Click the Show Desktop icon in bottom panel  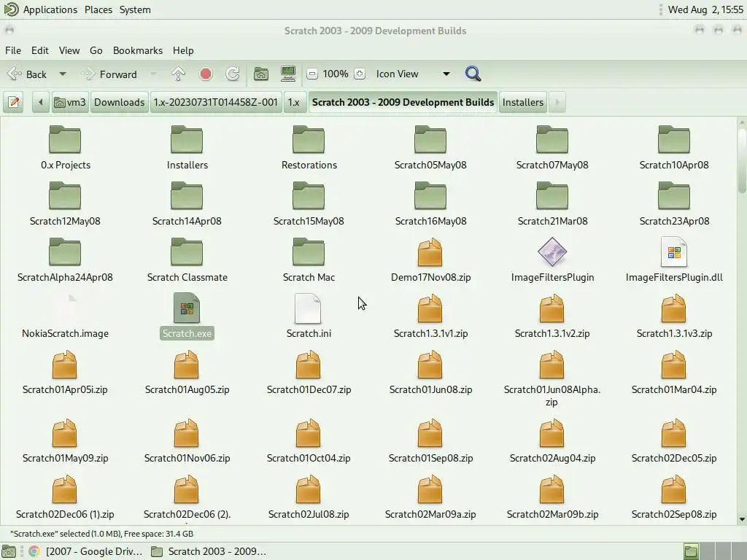tap(9, 551)
